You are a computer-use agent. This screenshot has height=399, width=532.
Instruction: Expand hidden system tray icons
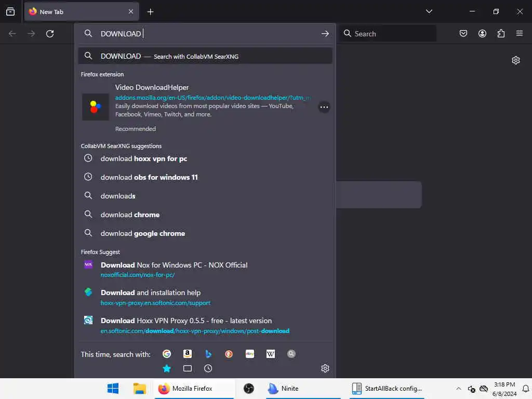(x=458, y=389)
